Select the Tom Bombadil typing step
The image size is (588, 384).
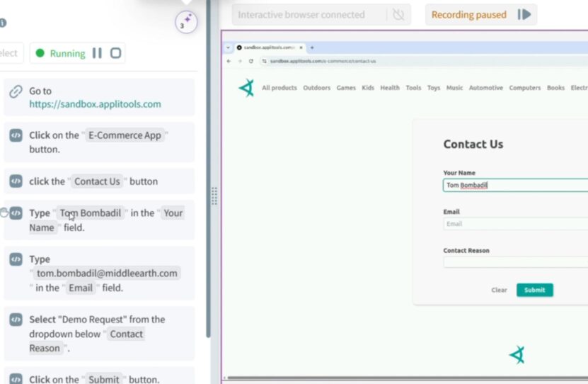99,220
